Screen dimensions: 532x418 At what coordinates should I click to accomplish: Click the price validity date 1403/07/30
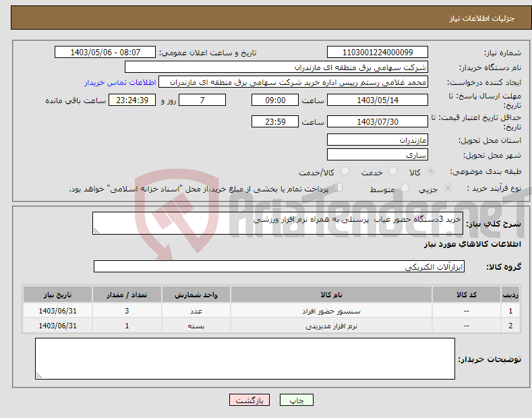[378, 121]
